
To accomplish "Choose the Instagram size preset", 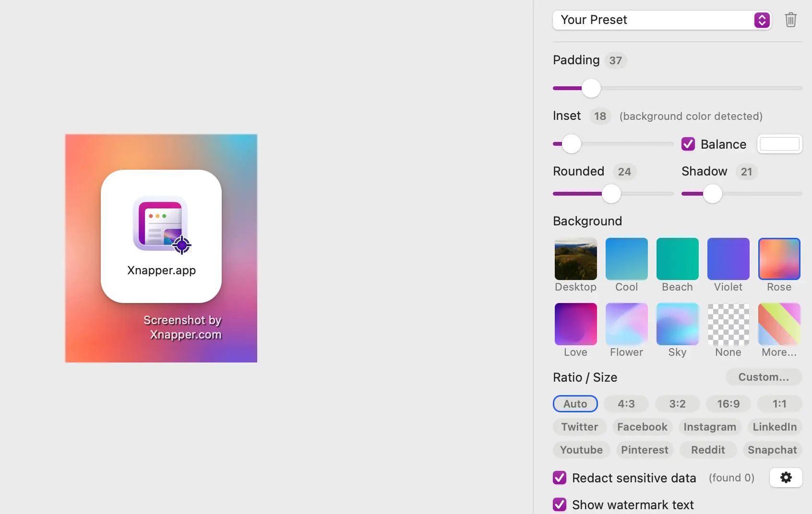I will (x=709, y=427).
